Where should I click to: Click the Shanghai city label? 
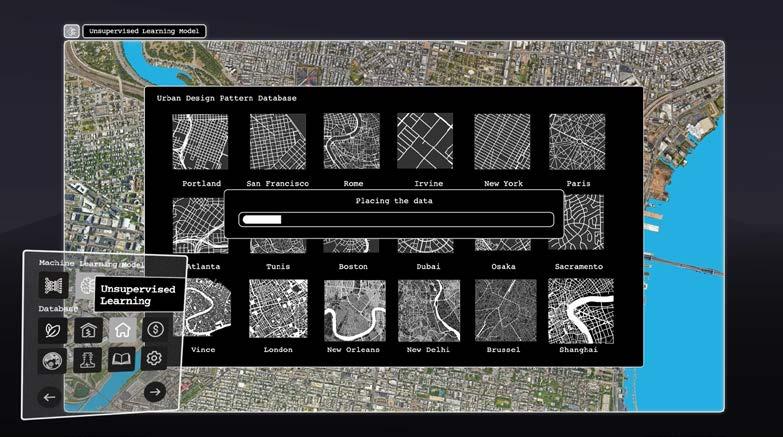click(x=578, y=350)
